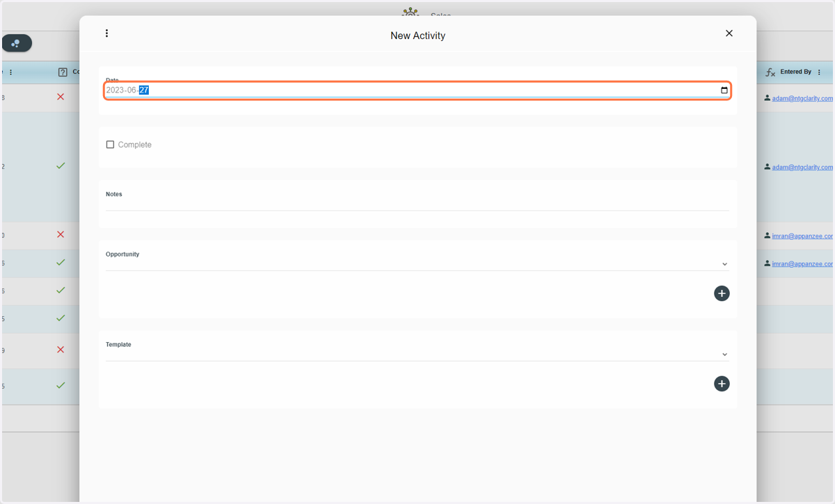
Task: Expand the Opportunity dropdown
Action: [x=724, y=264]
